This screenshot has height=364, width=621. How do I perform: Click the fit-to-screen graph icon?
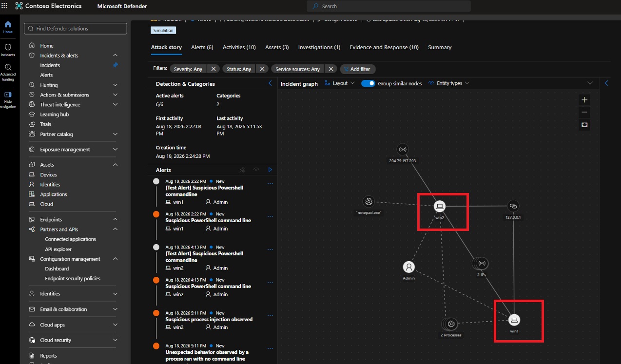point(584,125)
